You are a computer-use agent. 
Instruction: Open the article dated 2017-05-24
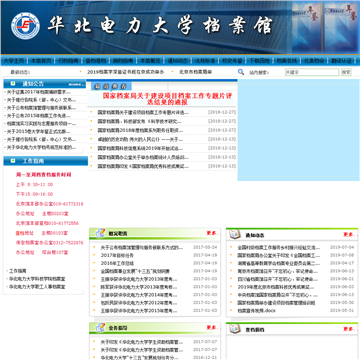click(x=142, y=248)
